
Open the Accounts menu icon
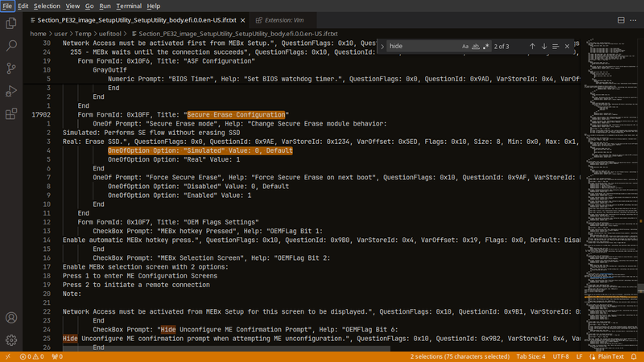tap(11, 319)
